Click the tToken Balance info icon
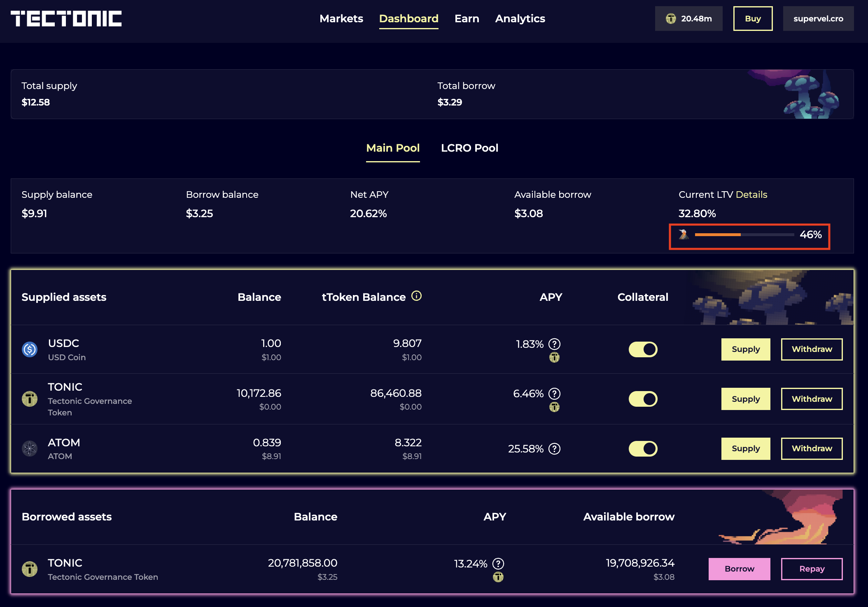This screenshot has width=868, height=607. coord(417,296)
